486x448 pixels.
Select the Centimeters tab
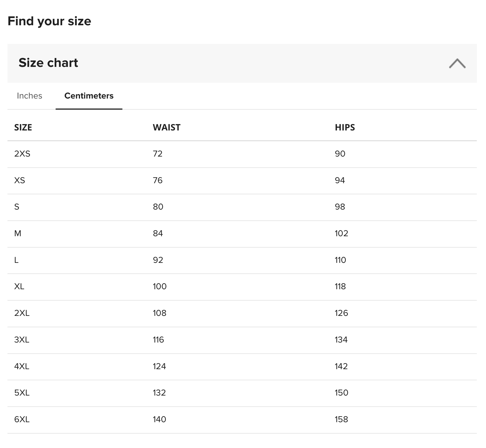coord(89,96)
